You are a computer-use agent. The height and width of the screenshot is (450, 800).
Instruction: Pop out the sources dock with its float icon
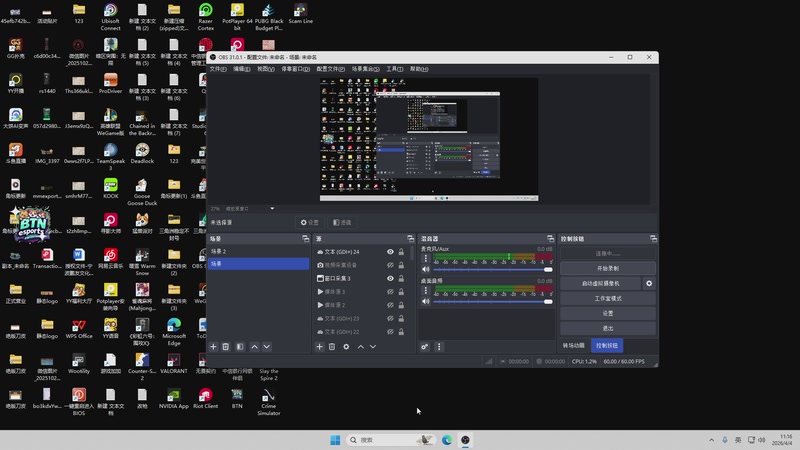(x=410, y=238)
